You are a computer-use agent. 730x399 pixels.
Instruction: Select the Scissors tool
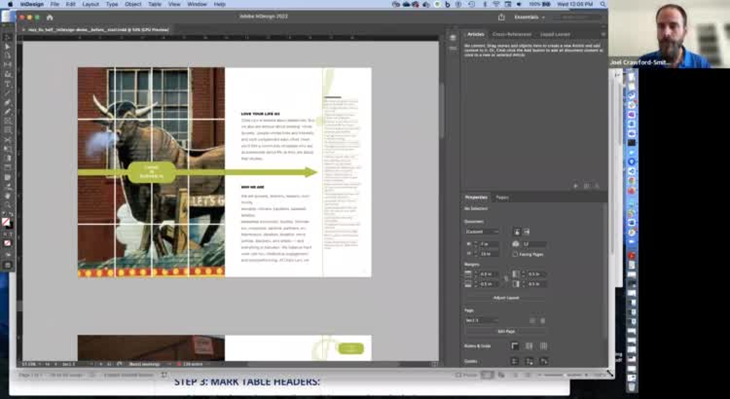click(x=7, y=140)
